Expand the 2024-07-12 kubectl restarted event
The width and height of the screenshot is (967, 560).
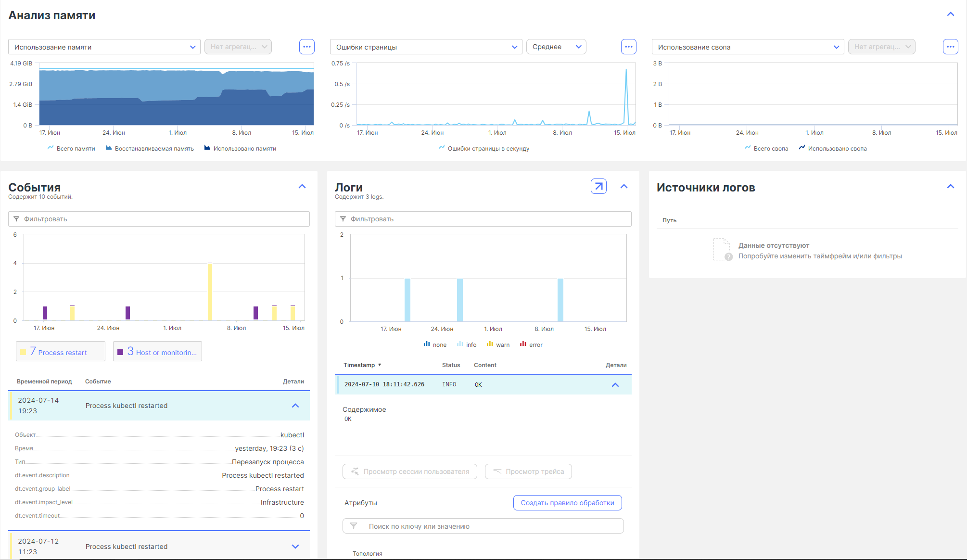tap(295, 547)
